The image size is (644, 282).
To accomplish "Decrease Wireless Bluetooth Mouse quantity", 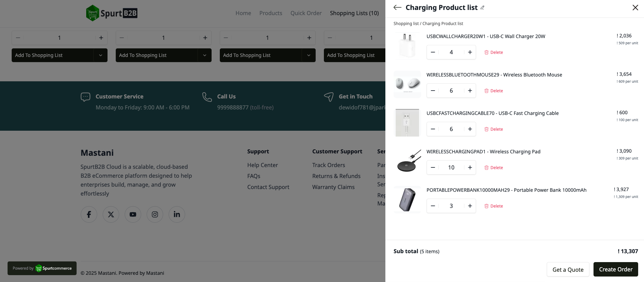I will point(433,91).
